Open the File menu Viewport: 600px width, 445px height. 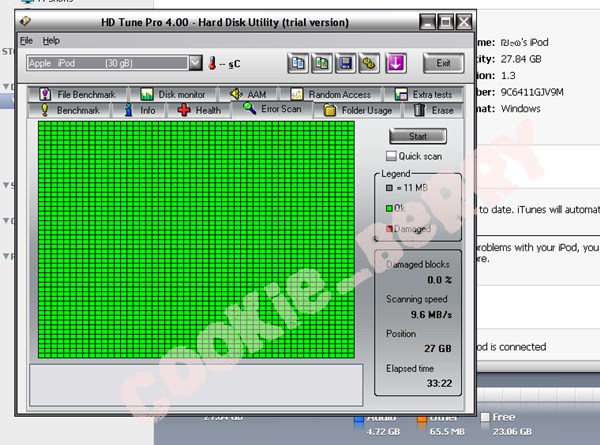[26, 40]
